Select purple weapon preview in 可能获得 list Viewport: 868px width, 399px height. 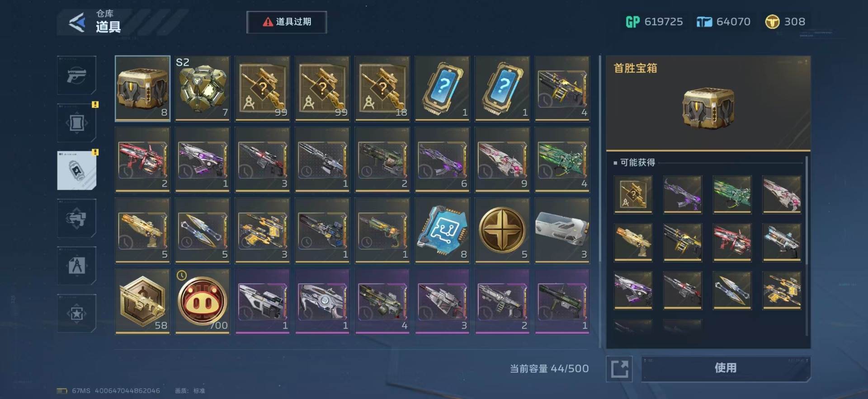pyautogui.click(x=683, y=194)
